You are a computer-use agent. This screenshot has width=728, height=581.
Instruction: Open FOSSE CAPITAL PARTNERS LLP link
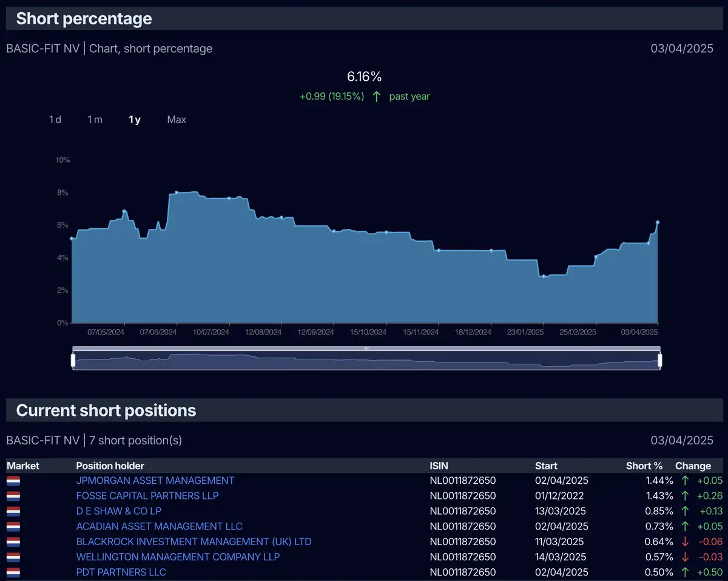tap(147, 495)
